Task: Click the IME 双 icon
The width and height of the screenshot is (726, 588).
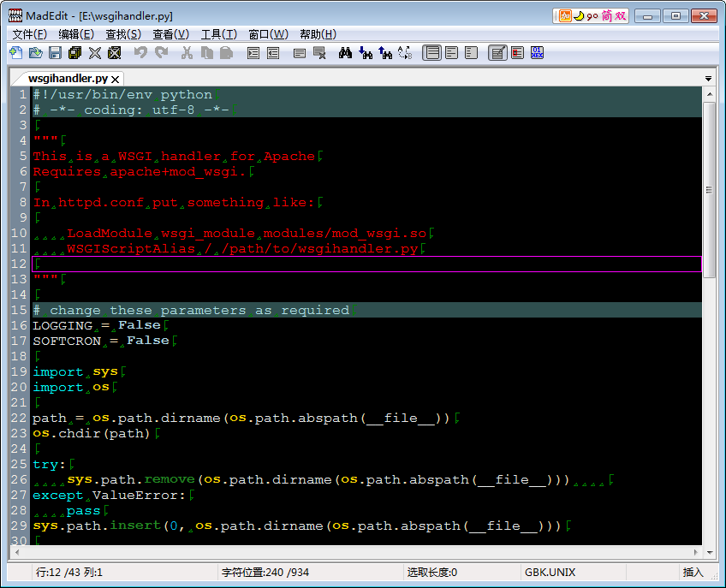Action: pyautogui.click(x=621, y=16)
